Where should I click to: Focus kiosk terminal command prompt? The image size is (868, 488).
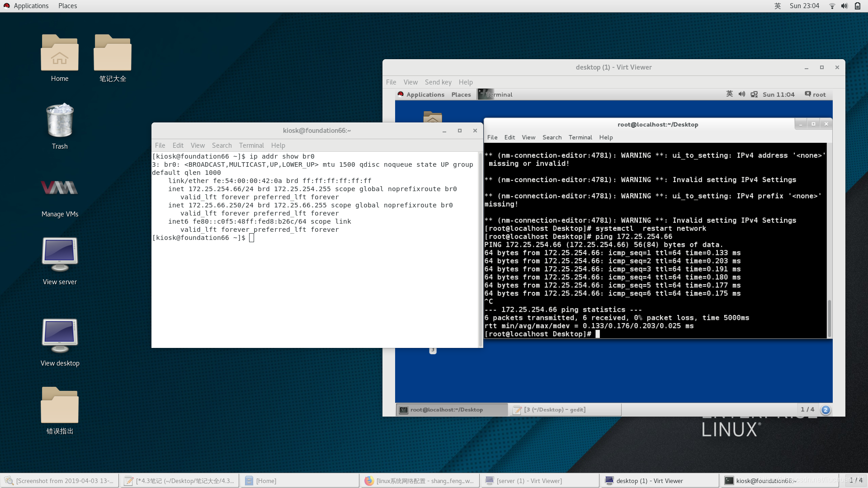pos(251,238)
